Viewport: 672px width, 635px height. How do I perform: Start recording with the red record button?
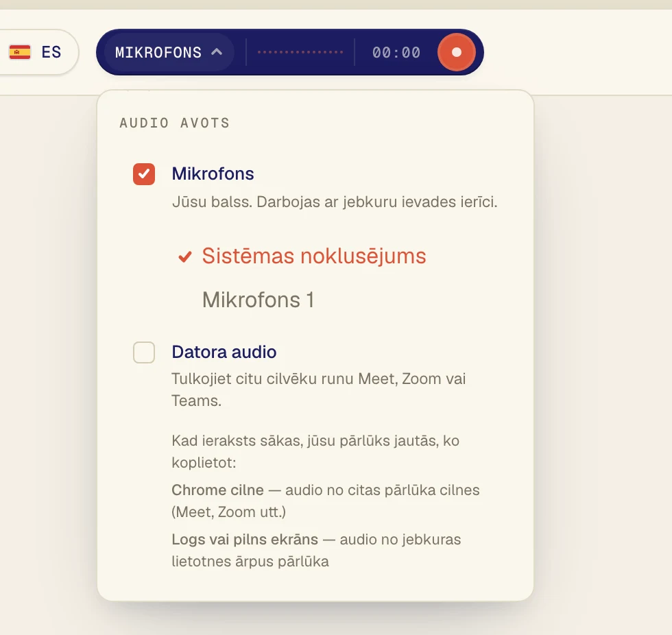pyautogui.click(x=457, y=52)
